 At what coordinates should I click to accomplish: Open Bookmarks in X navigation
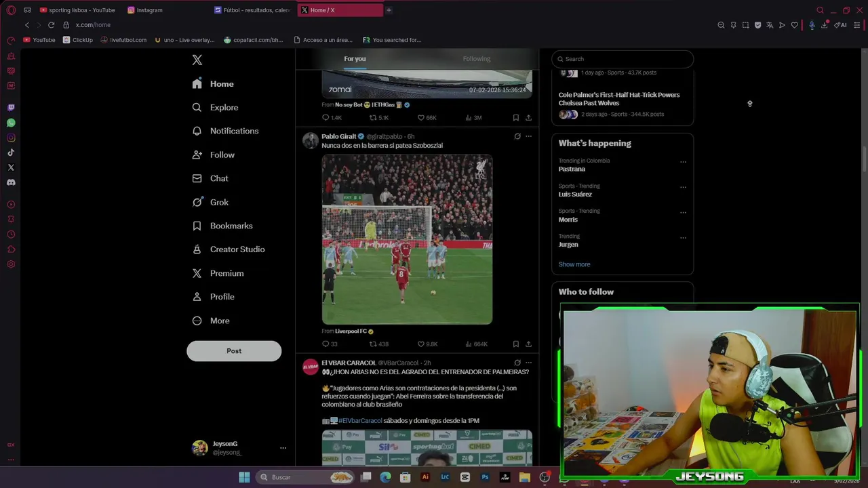click(223, 226)
